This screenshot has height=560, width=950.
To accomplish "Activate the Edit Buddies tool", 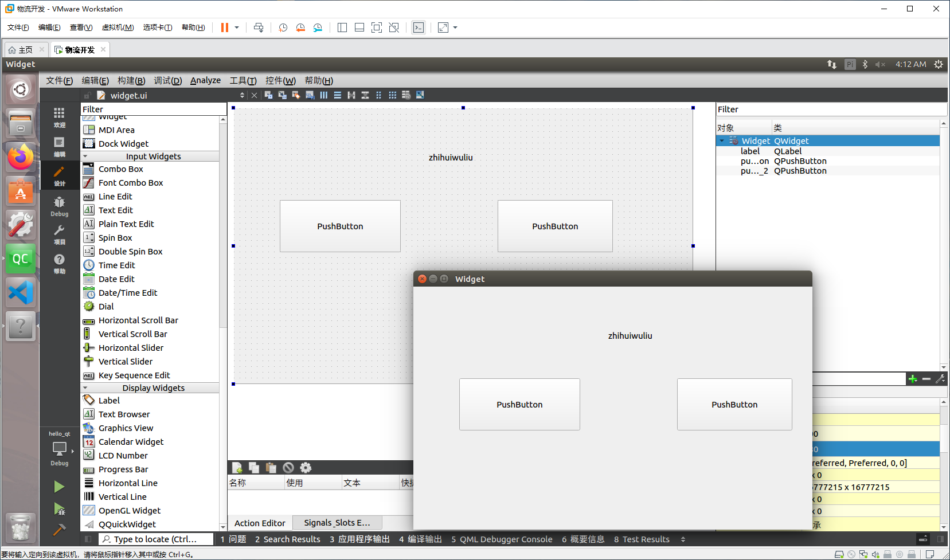I will [296, 95].
